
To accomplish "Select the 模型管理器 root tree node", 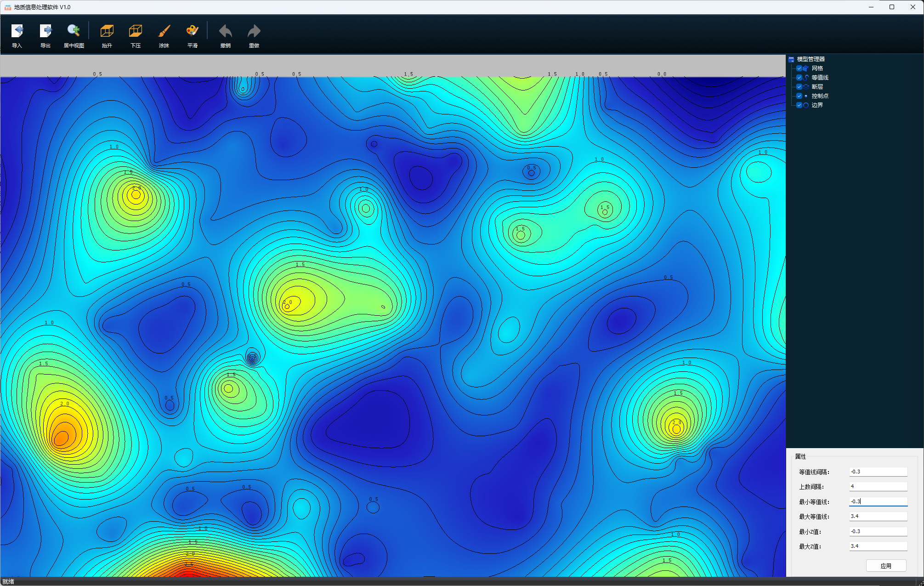I will coord(811,59).
